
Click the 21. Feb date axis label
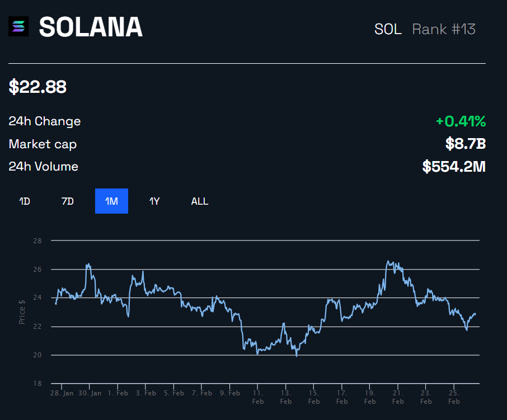click(x=398, y=397)
